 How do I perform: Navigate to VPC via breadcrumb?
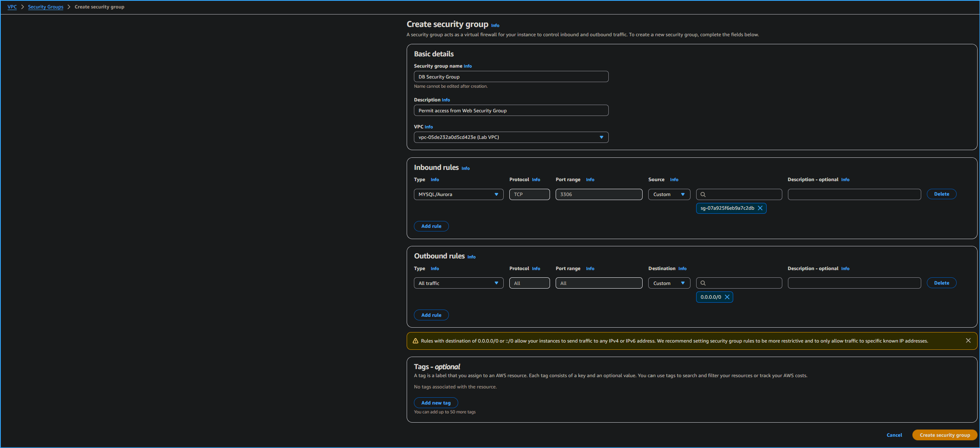point(12,7)
